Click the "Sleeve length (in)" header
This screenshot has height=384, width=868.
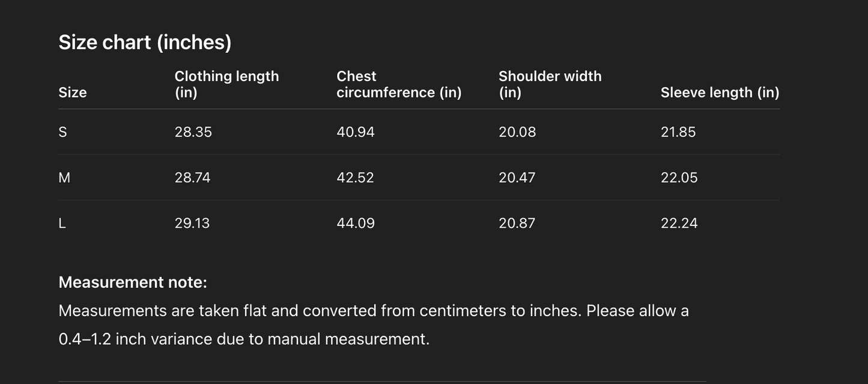pyautogui.click(x=720, y=93)
